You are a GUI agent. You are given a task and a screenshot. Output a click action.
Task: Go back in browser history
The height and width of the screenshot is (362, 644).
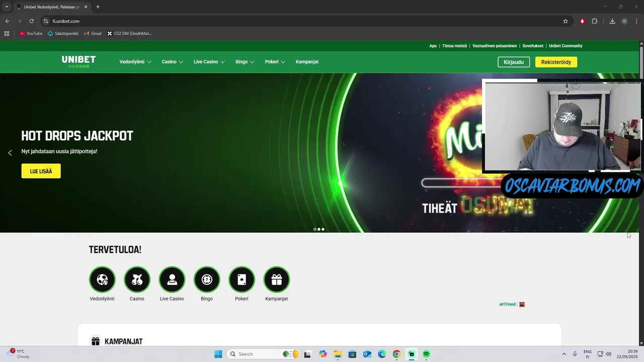(x=7, y=21)
